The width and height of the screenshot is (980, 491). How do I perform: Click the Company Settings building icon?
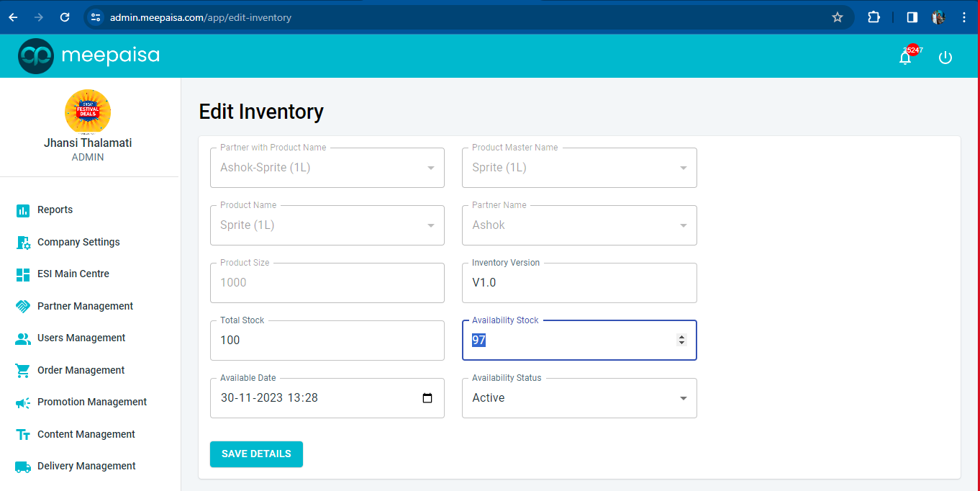(23, 243)
